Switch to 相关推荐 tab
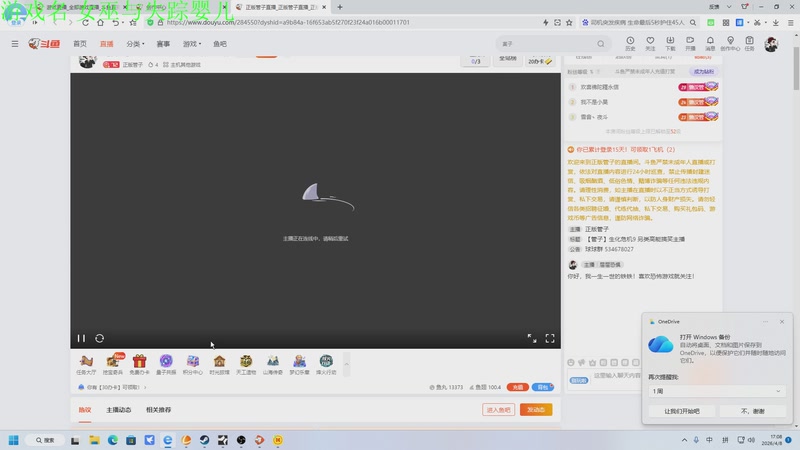 159,410
